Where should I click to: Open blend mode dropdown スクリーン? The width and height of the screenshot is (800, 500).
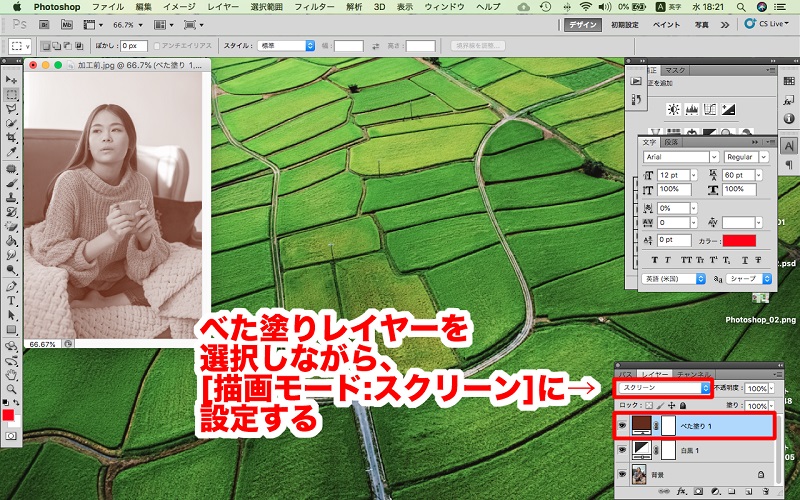coord(664,388)
